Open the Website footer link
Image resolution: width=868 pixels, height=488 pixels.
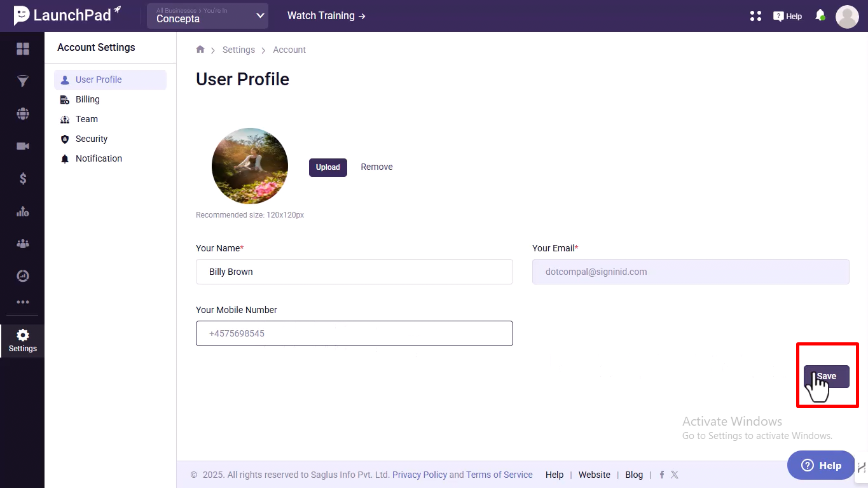595,475
